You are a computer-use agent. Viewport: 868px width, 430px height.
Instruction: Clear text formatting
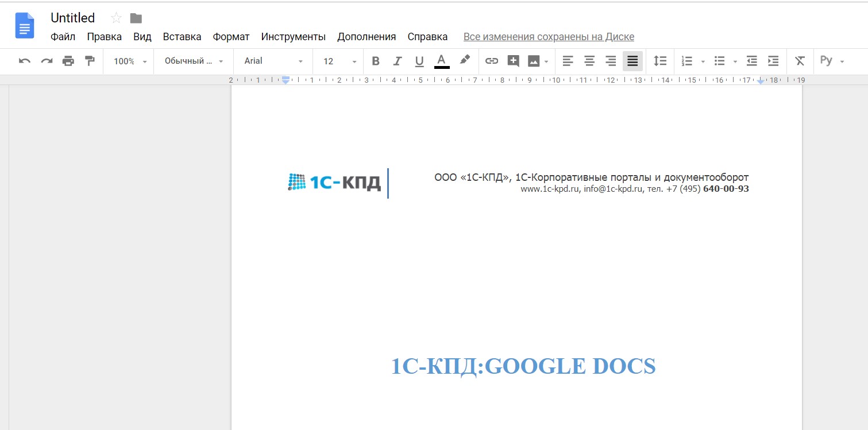800,61
